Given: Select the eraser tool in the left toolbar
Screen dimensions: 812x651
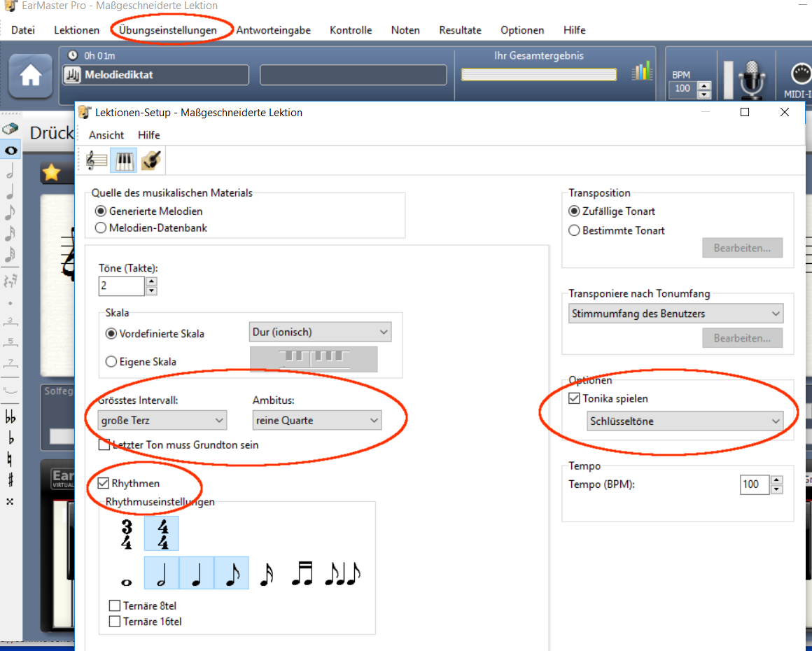Looking at the screenshot, I should (x=10, y=128).
